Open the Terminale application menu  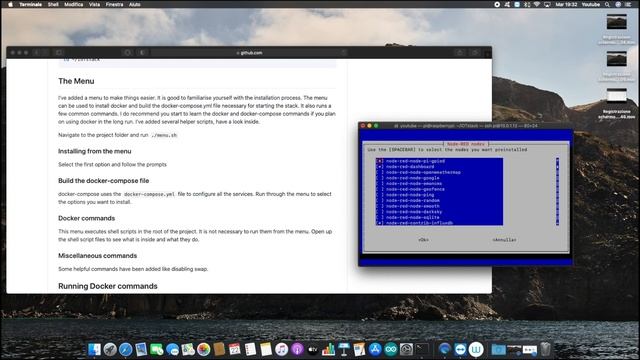30,4
